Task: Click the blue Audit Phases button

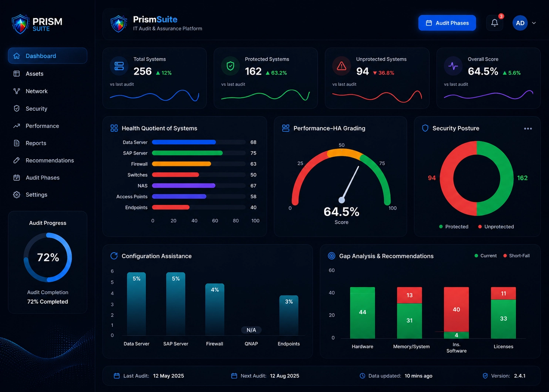Action: coord(447,23)
